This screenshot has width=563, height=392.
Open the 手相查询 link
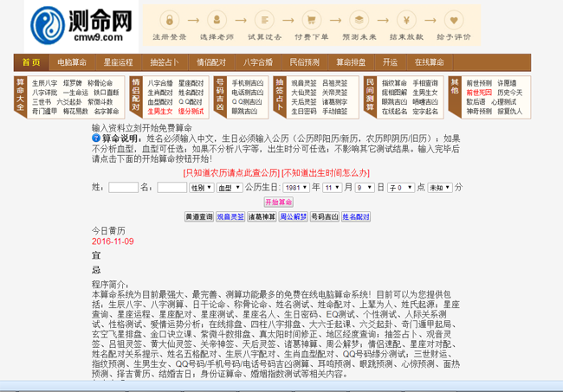pyautogui.click(x=425, y=83)
